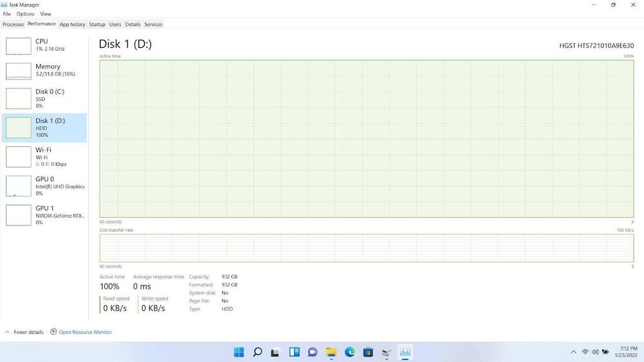Open the Windows Start menu
Viewport: 644px width, 362px height.
(x=239, y=352)
